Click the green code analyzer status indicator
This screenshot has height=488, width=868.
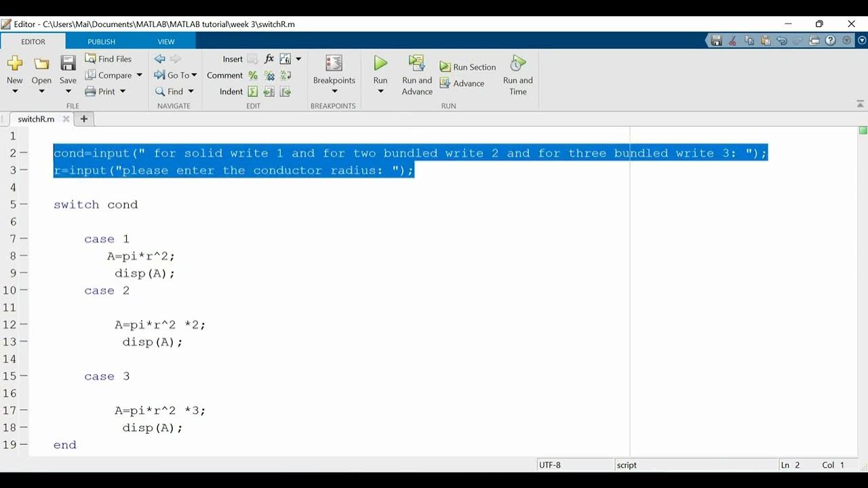tap(863, 130)
